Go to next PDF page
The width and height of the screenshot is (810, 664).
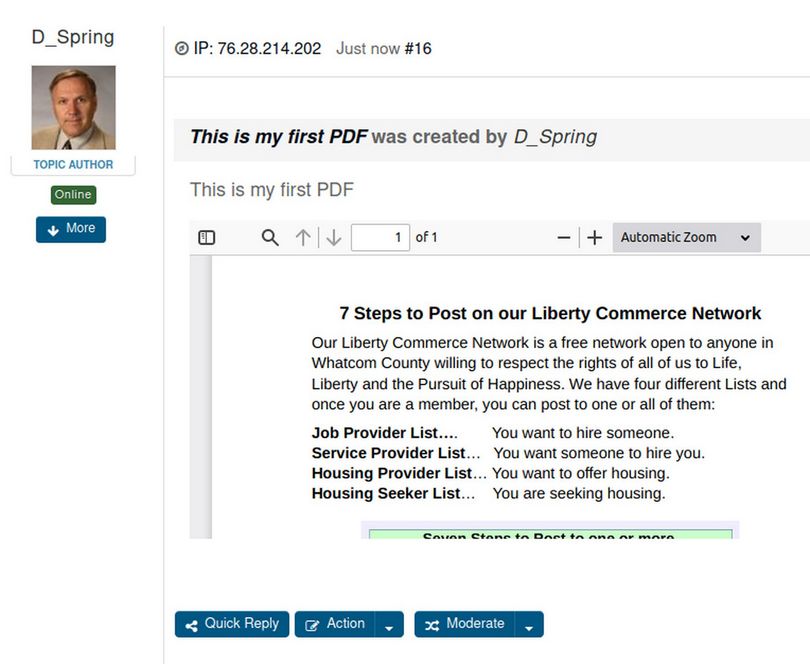tap(334, 238)
